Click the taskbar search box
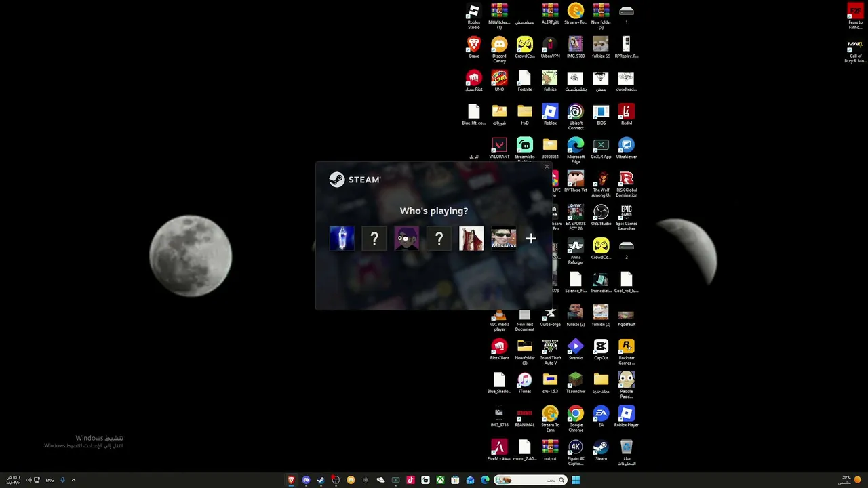This screenshot has width=868, height=488. pos(530,480)
